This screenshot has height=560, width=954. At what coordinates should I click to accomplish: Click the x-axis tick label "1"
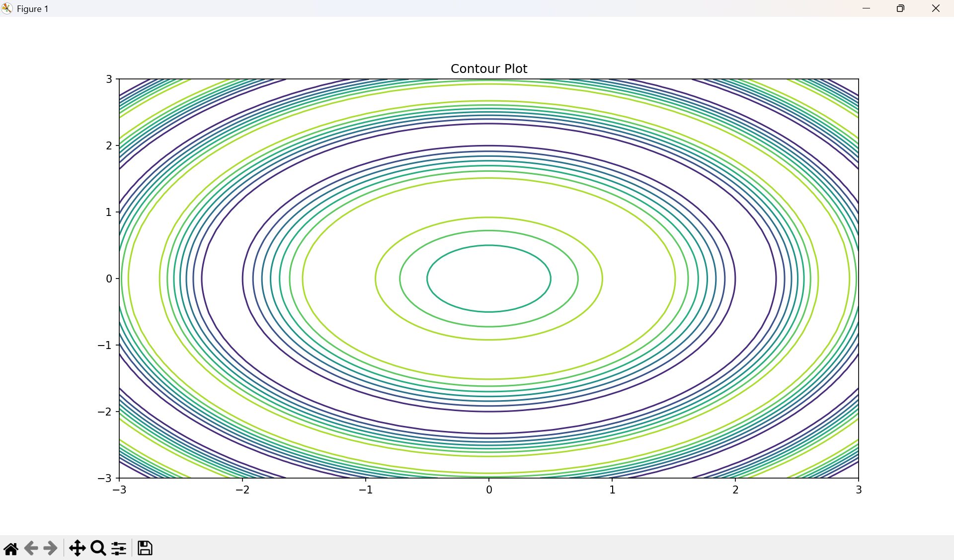pyautogui.click(x=612, y=490)
